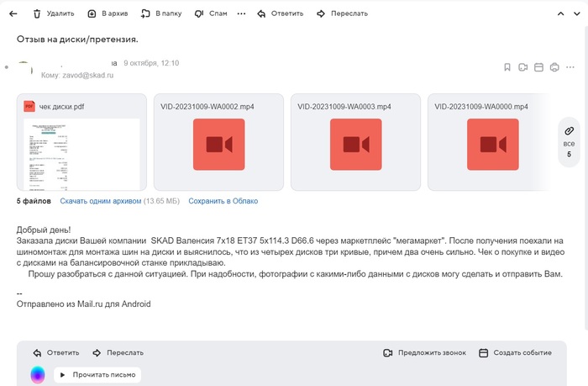588x386 pixels.
Task: Reply using the top toolbar Ответить
Action: (280, 14)
